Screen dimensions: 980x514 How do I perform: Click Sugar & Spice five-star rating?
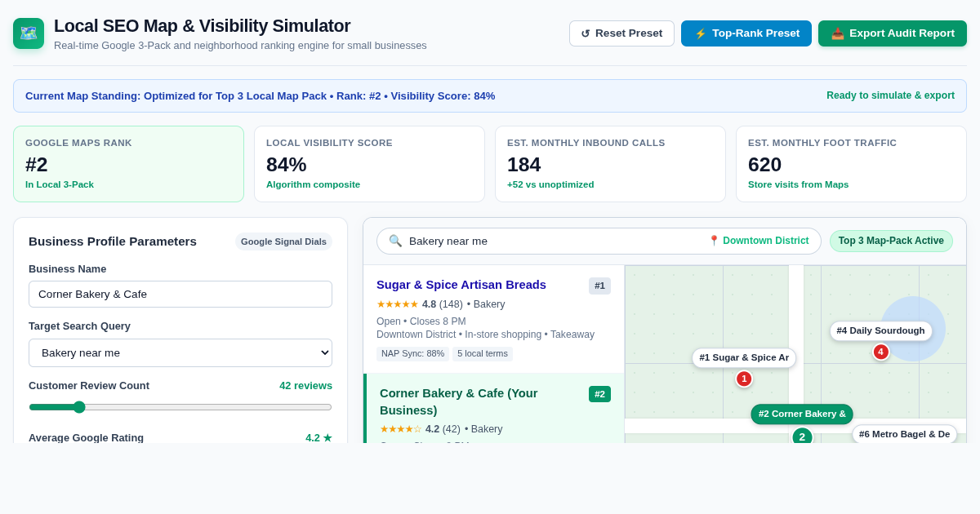pos(397,304)
